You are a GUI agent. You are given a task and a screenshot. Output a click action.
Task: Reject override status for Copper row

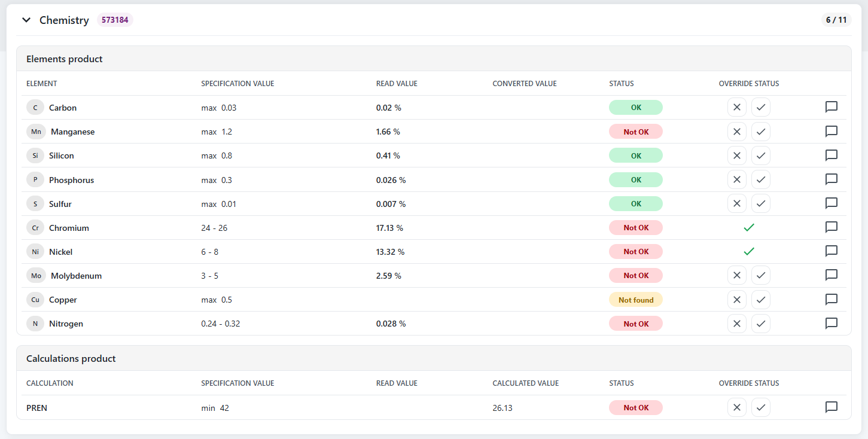737,300
